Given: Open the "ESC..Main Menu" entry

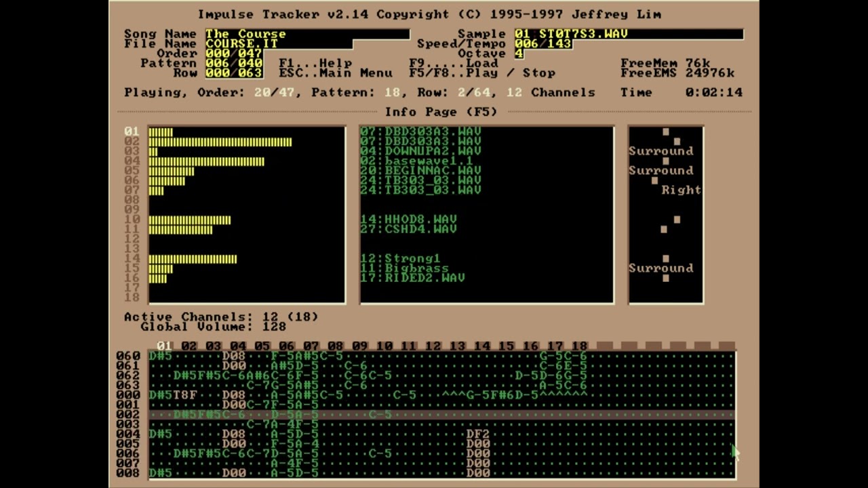Looking at the screenshot, I should [336, 73].
